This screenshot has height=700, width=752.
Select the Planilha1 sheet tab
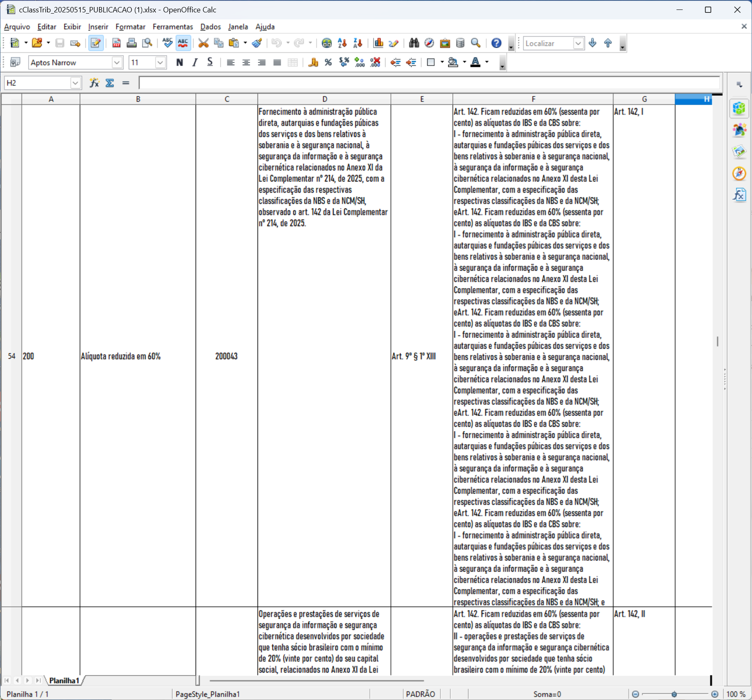point(64,681)
